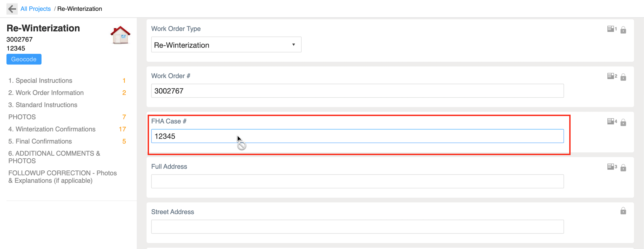Click the form icon labeled 2 near Work Order #
Image resolution: width=644 pixels, height=249 pixels.
pyautogui.click(x=611, y=76)
